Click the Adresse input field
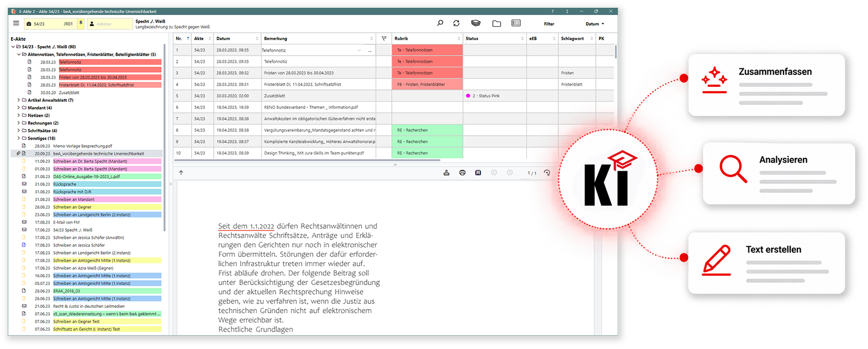 pos(109,24)
